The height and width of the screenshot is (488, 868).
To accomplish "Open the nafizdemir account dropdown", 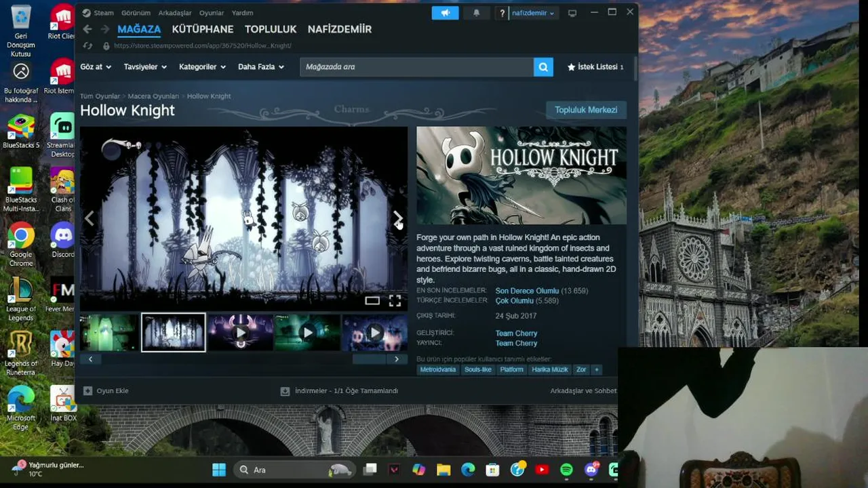I will [533, 13].
